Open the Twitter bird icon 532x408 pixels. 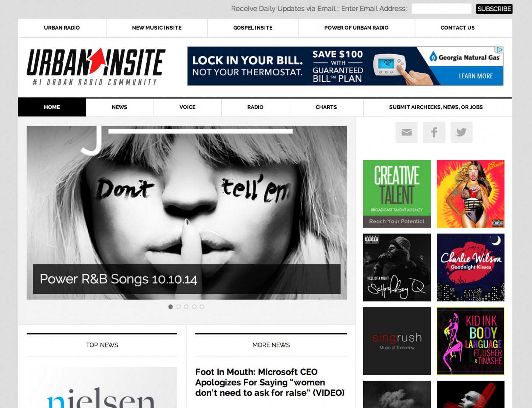[x=461, y=132]
